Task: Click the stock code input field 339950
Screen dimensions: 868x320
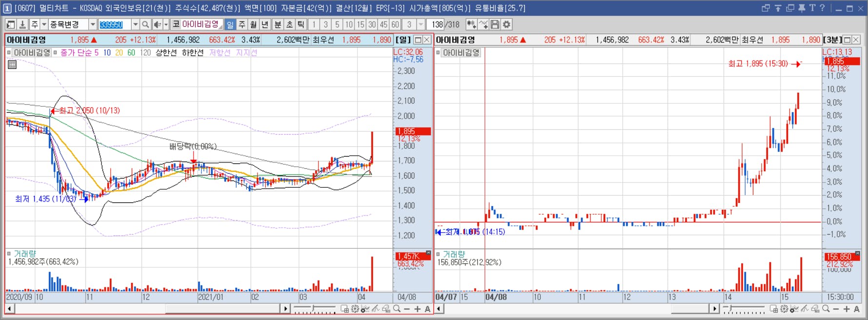Action: [x=115, y=24]
